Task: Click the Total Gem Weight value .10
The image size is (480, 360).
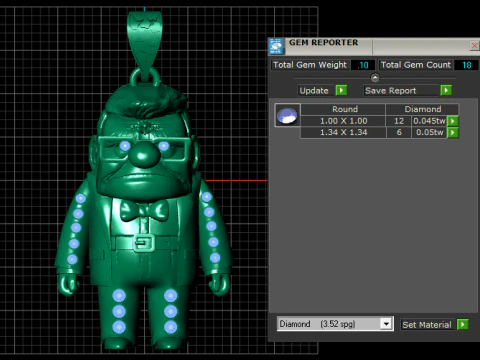Action: (363, 65)
